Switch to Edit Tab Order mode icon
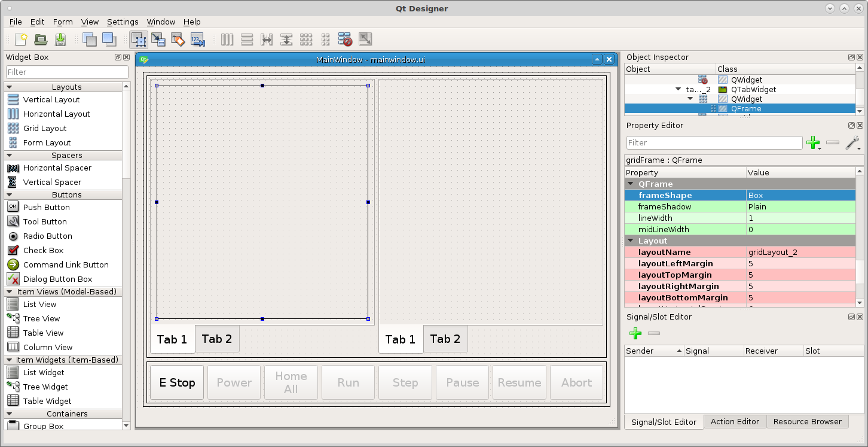Viewport: 868px width, 447px height. (198, 39)
